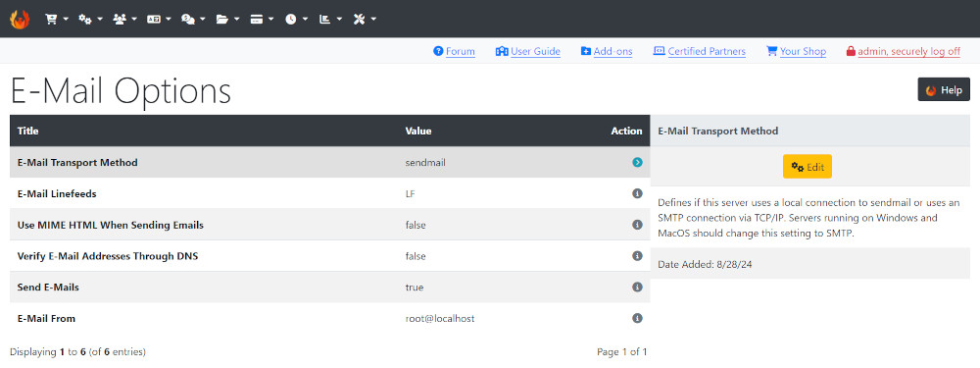The height and width of the screenshot is (368, 980).
Task: Click the root@localhost value
Action: coord(440,319)
